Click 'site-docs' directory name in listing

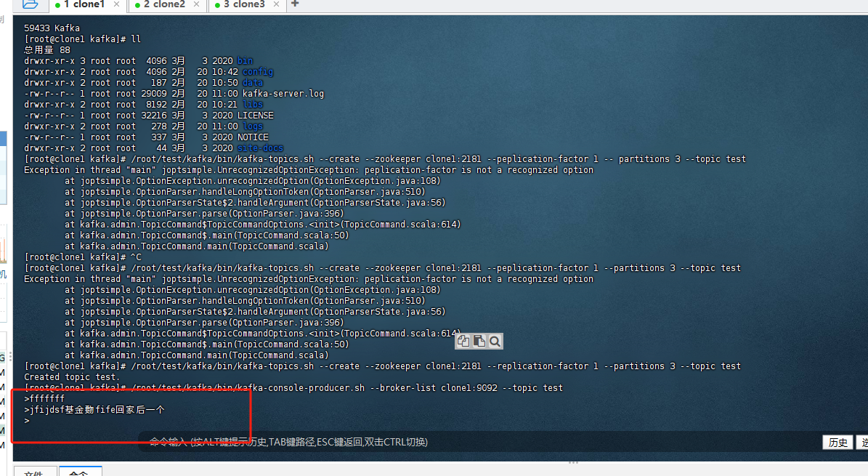click(260, 148)
